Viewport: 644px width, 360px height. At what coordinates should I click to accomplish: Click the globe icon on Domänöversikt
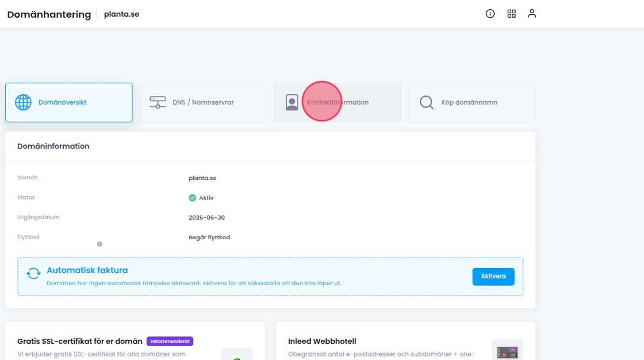pyautogui.click(x=23, y=102)
